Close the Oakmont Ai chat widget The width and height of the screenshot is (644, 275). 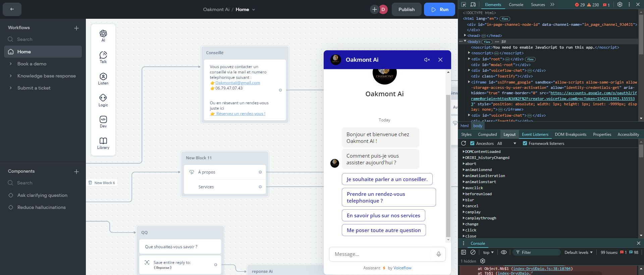440,60
